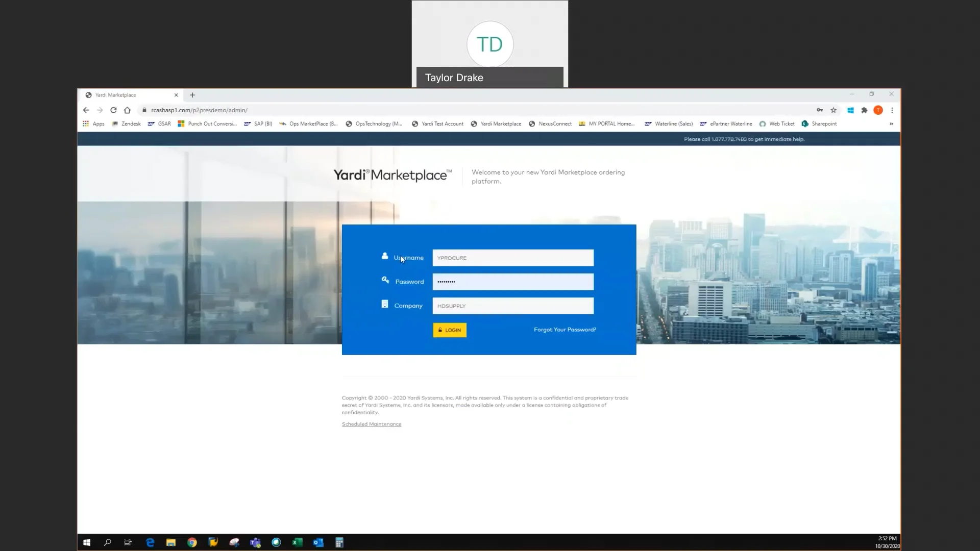This screenshot has width=980, height=551.
Task: Open the Chrome extensions puzzle icon
Action: [864, 110]
